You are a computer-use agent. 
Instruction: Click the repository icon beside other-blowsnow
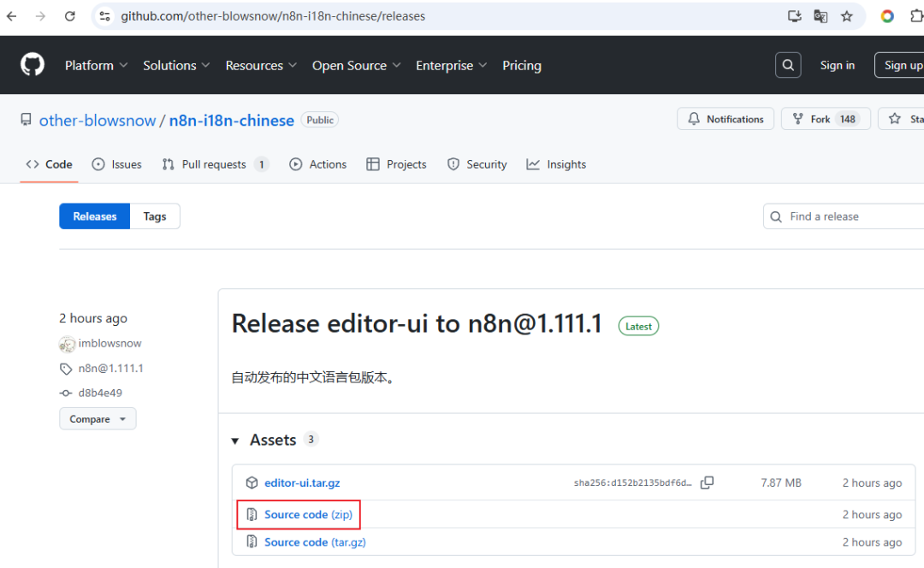pyautogui.click(x=26, y=120)
